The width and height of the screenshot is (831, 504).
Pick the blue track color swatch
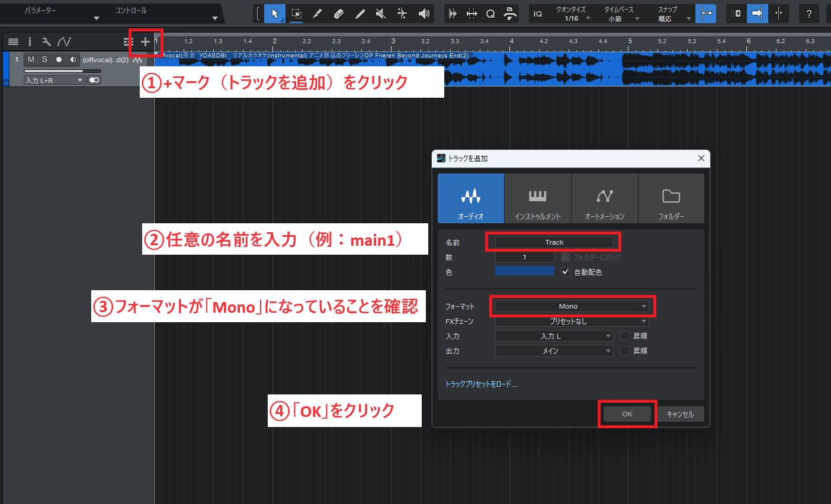click(524, 271)
